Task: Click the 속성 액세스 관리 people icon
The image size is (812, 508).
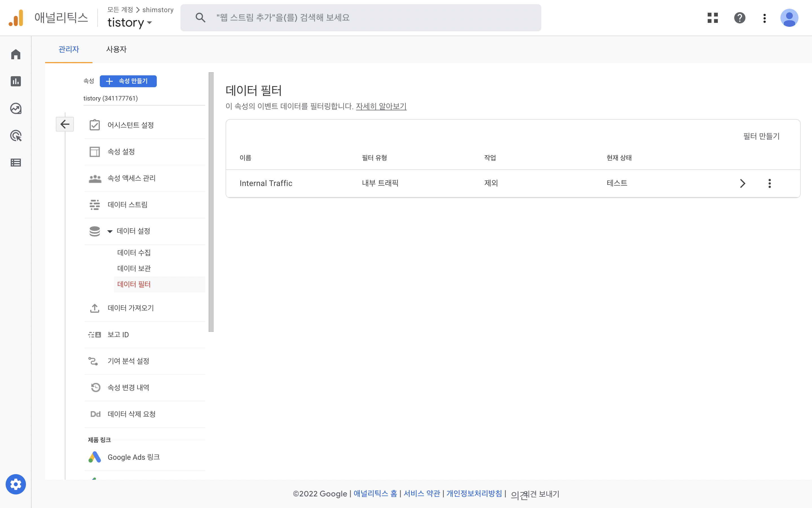Action: coord(95,178)
